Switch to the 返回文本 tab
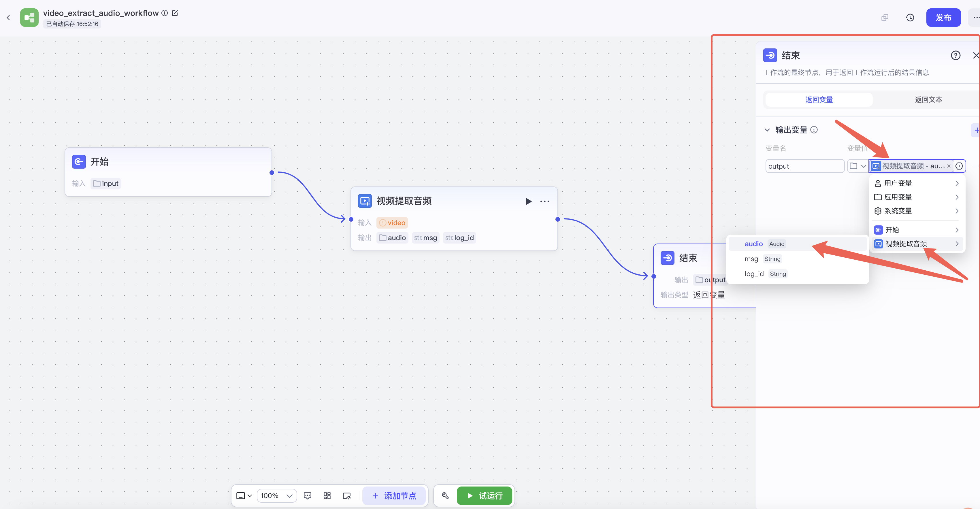Image resolution: width=980 pixels, height=509 pixels. (x=928, y=100)
